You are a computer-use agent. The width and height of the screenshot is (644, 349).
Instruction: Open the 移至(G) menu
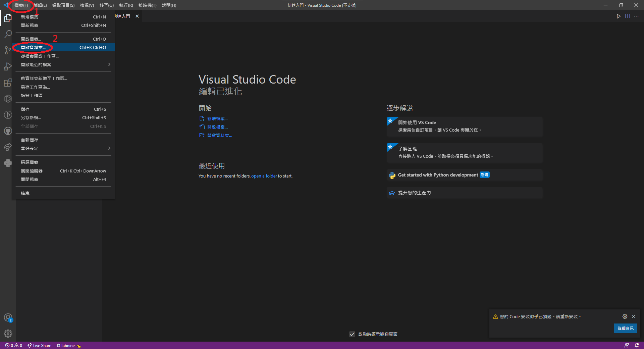click(x=107, y=5)
